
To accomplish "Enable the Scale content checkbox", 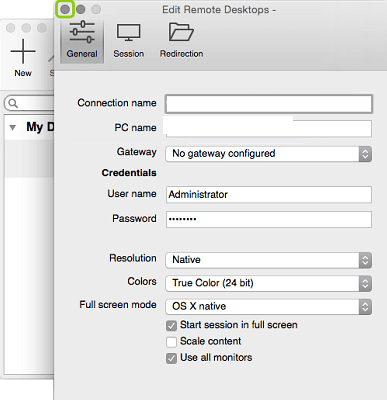I will pos(171,342).
